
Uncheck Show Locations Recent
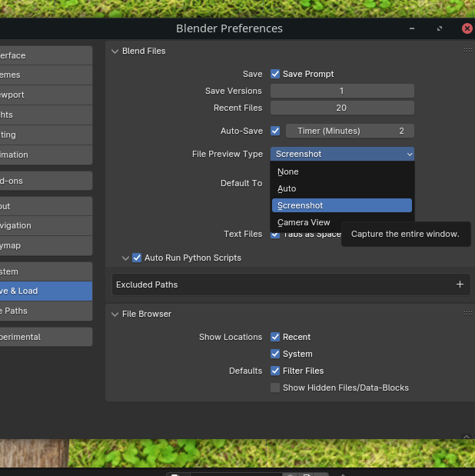(275, 337)
